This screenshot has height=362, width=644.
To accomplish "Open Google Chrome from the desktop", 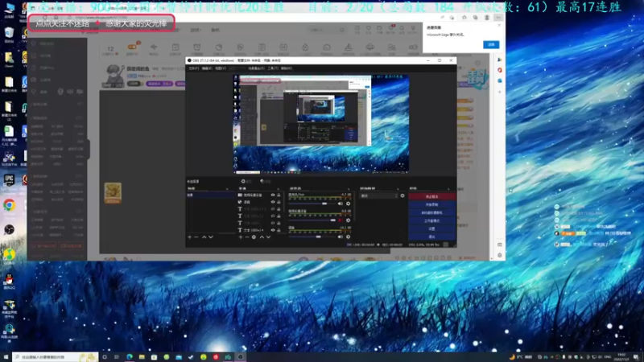I will coord(9,205).
